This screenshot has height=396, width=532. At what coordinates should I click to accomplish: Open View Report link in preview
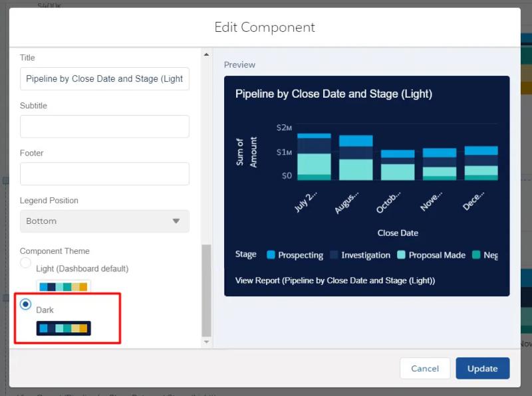[335, 280]
